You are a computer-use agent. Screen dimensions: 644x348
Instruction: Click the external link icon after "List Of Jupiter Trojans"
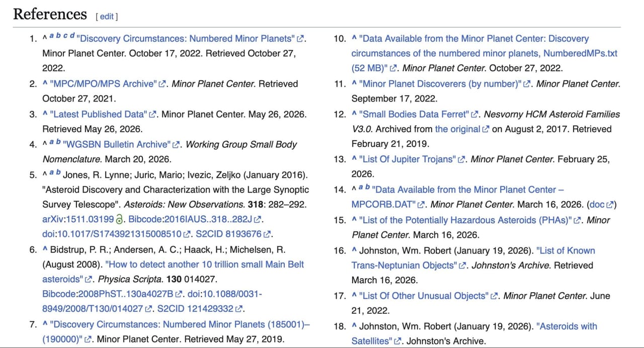coord(461,160)
